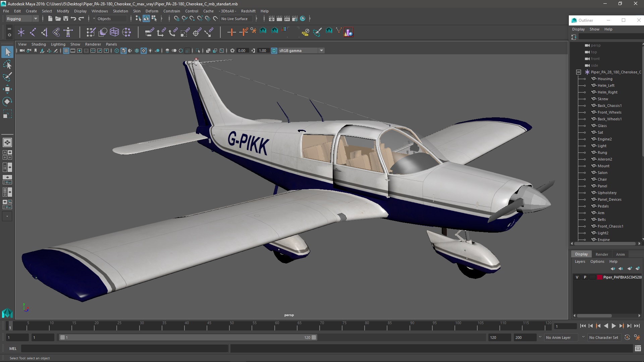Select Housing in the Outliner
644x362 pixels.
605,79
